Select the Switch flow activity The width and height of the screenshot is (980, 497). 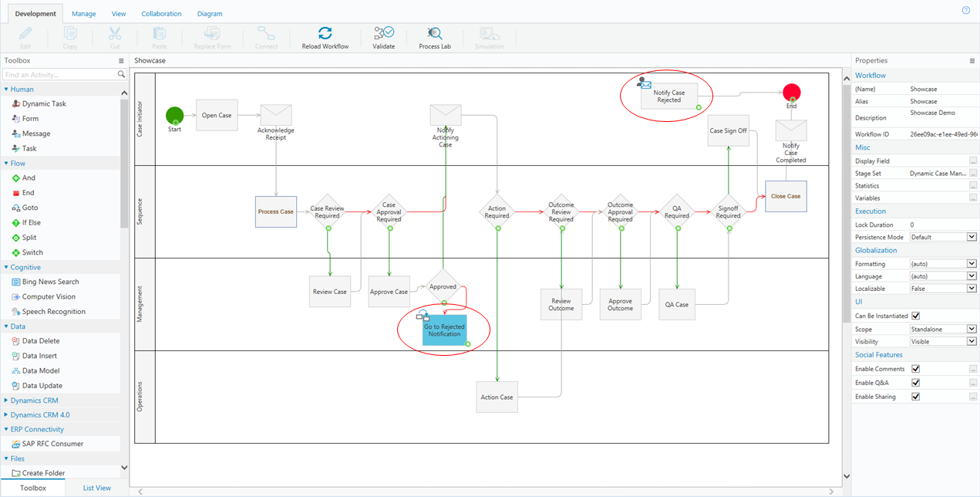32,252
